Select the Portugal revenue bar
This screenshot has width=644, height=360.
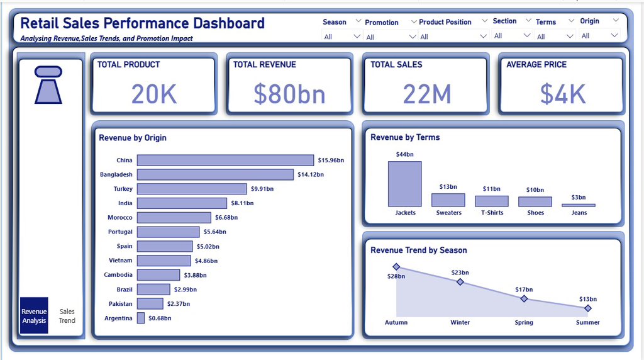(169, 232)
